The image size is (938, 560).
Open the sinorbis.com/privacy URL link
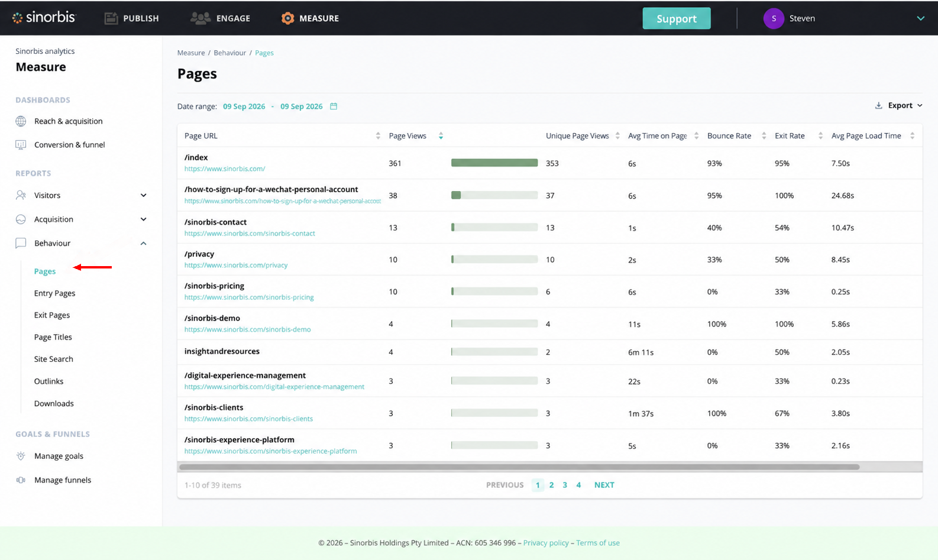[236, 265]
